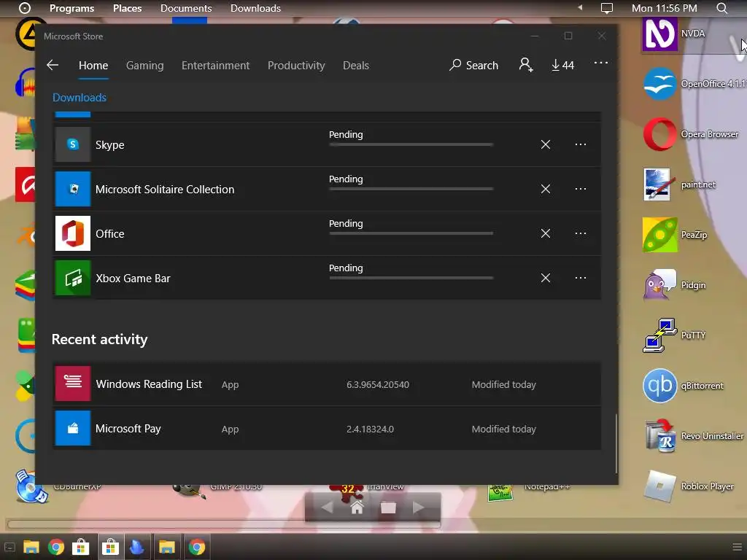Open the circular main menu icon in top panel
Screen dimensions: 747x560
click(24, 8)
